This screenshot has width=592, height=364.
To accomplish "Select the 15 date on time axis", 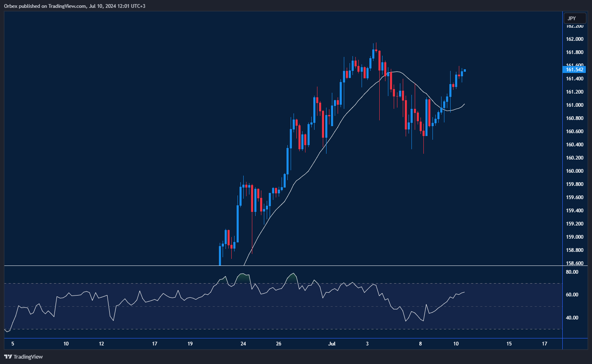I will (x=509, y=344).
